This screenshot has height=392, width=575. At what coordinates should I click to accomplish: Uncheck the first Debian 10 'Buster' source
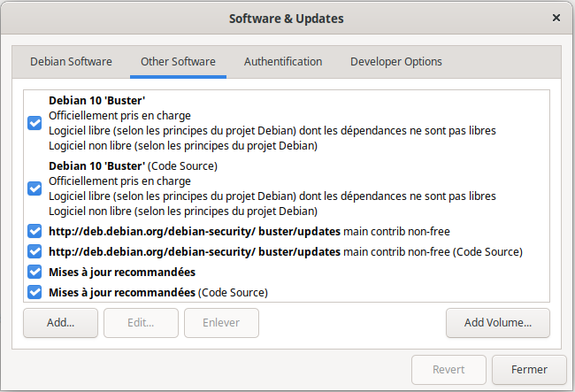34,123
